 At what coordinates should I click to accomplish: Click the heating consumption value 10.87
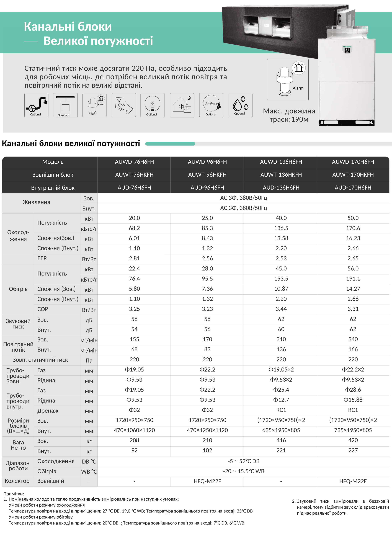point(281,289)
